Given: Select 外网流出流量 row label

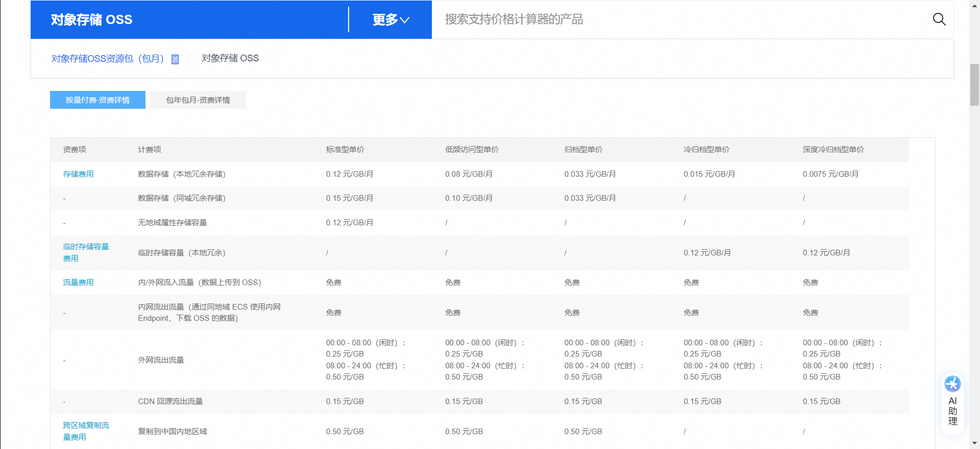Looking at the screenshot, I should tap(161, 360).
